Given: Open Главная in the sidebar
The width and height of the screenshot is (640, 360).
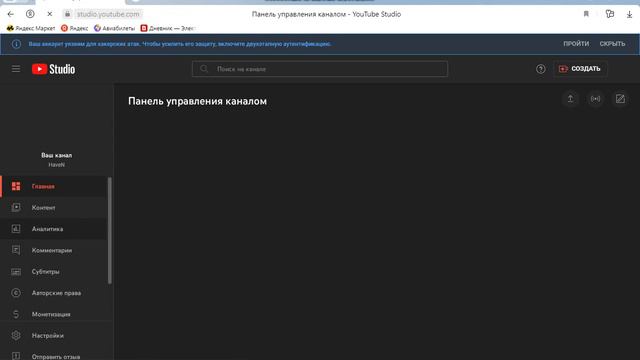Looking at the screenshot, I should pyautogui.click(x=54, y=187).
